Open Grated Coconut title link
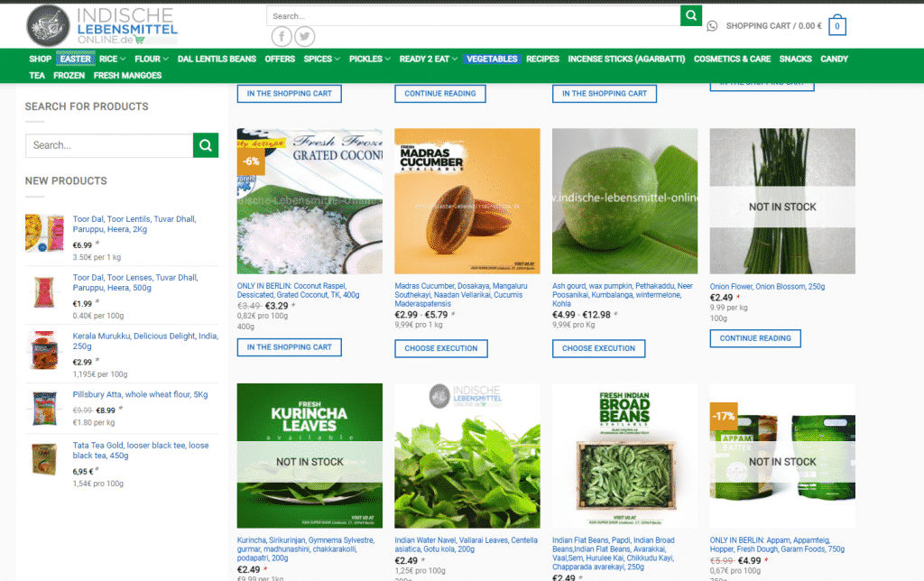 pyautogui.click(x=298, y=290)
